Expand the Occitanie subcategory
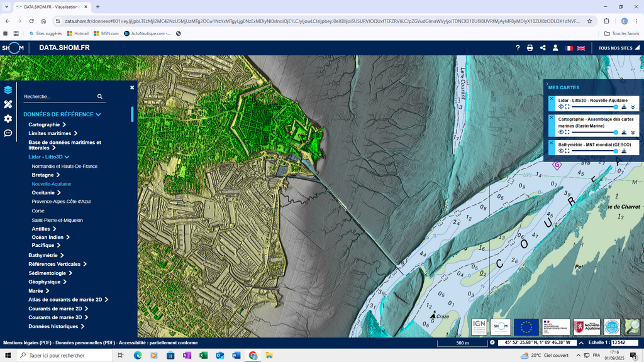This screenshot has height=362, width=644. [47, 192]
